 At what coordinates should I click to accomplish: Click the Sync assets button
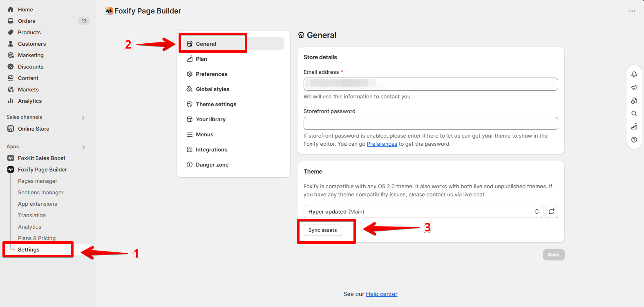point(323,230)
